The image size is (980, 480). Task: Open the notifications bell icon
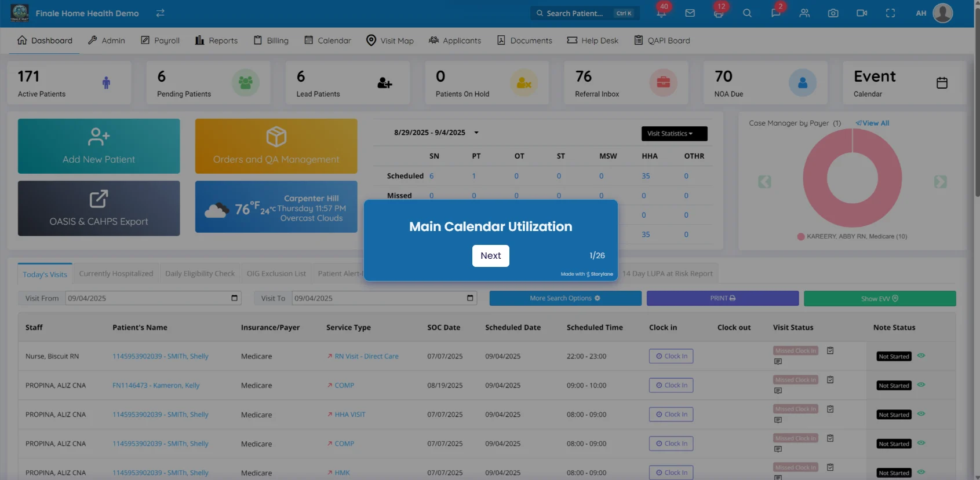pos(661,13)
